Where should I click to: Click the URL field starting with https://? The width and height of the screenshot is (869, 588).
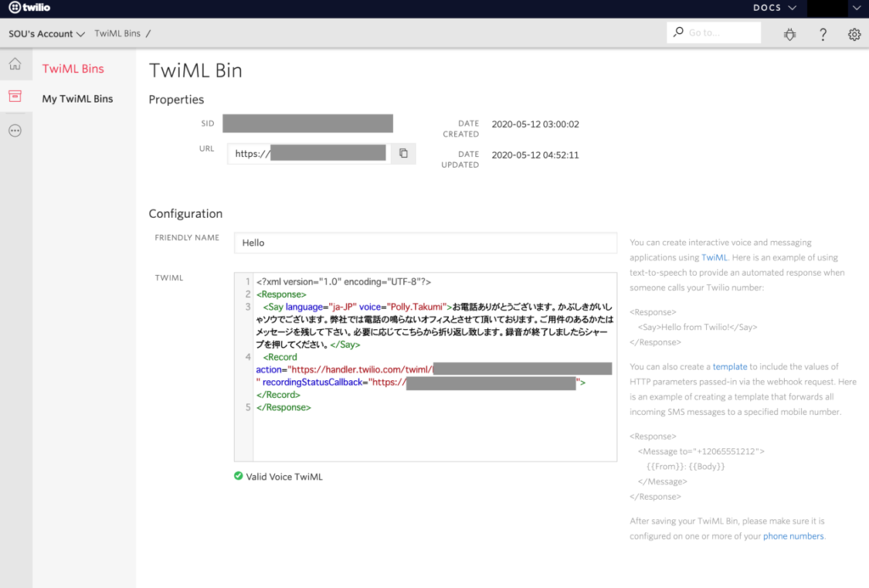pos(309,154)
